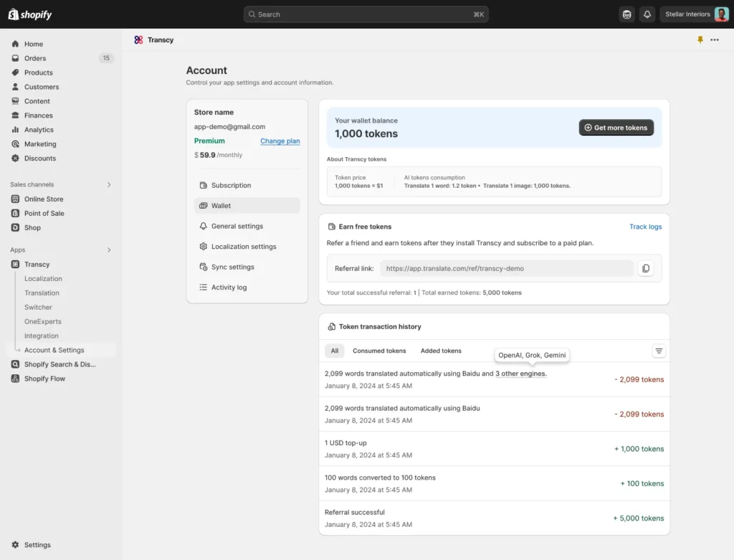Copy the referral link

tap(646, 268)
